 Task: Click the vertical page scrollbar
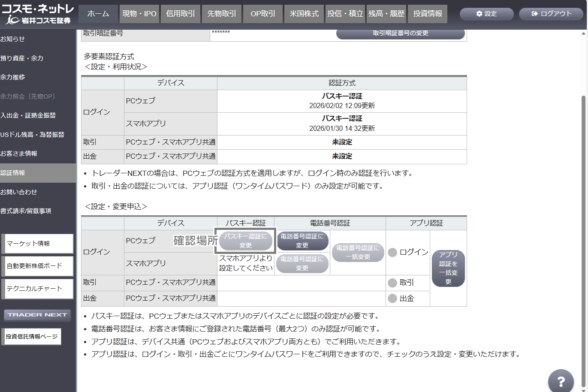click(x=584, y=214)
